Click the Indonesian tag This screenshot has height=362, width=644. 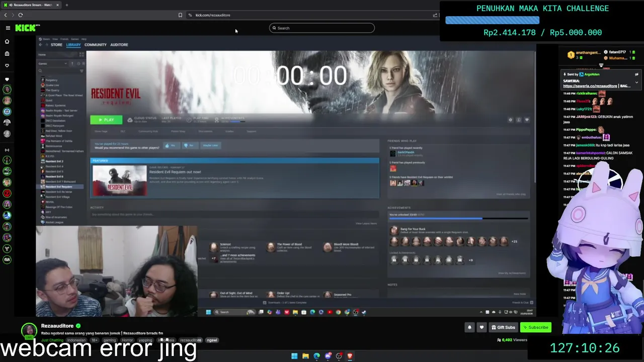tap(76, 340)
